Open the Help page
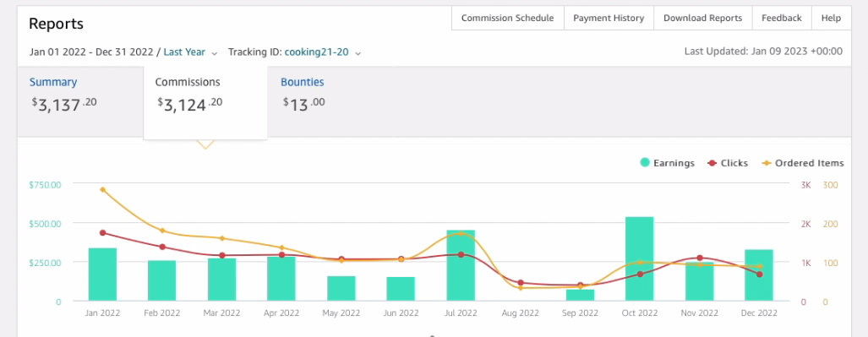Screen dimensions: 868x337 (831, 18)
